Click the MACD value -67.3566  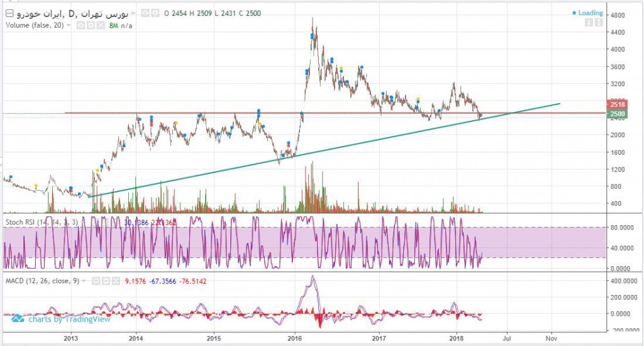click(163, 281)
